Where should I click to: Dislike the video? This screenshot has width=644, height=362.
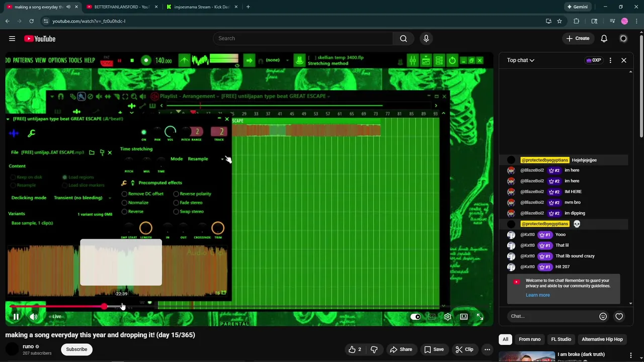pyautogui.click(x=374, y=349)
